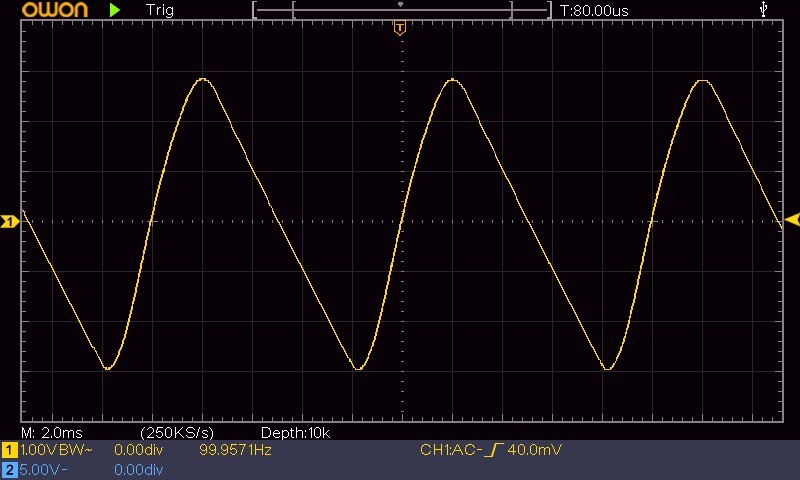
Task: Click the T:80.00us horizontal time readout
Action: [594, 11]
